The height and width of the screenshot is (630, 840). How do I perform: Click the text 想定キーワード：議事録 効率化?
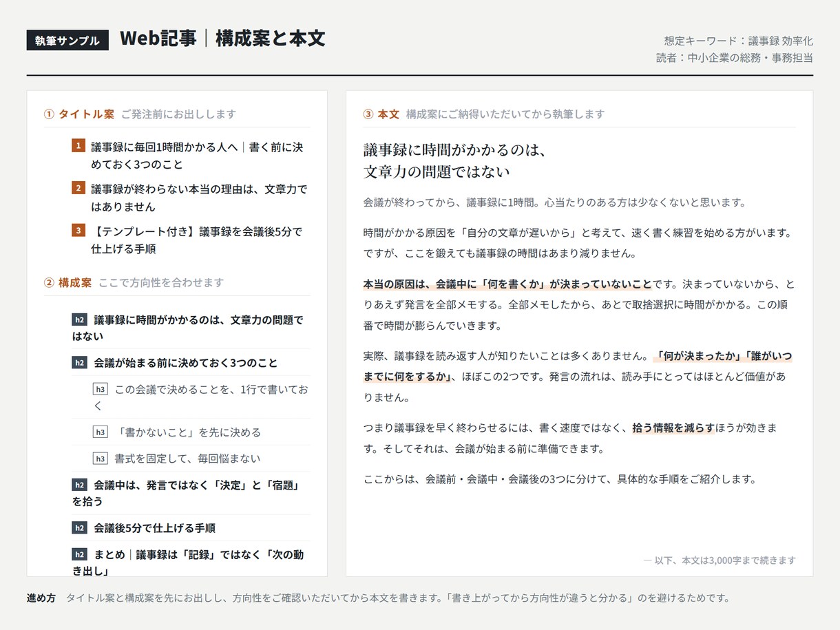click(739, 41)
